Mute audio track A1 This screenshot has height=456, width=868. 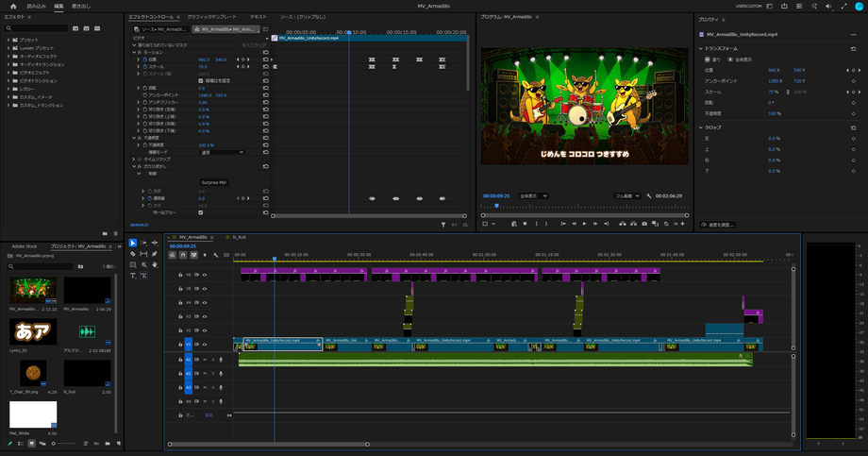point(205,360)
